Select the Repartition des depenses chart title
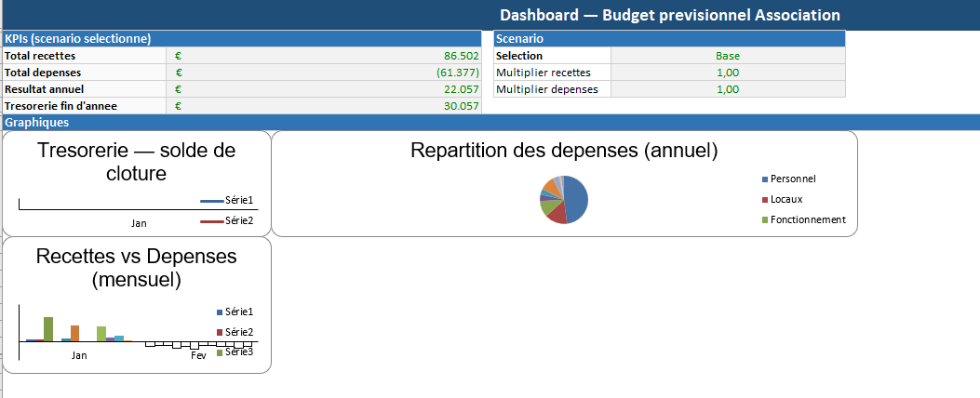 (564, 151)
